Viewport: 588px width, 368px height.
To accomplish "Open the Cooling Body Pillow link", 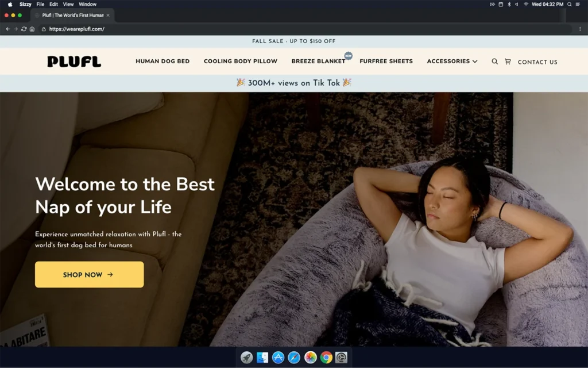I will point(240,62).
